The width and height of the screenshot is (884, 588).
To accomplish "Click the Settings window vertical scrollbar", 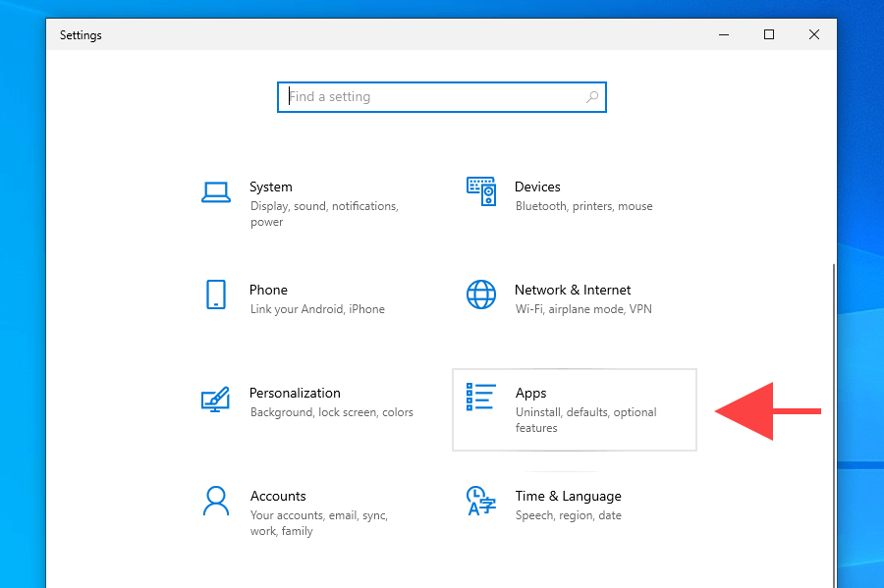I will point(834,425).
